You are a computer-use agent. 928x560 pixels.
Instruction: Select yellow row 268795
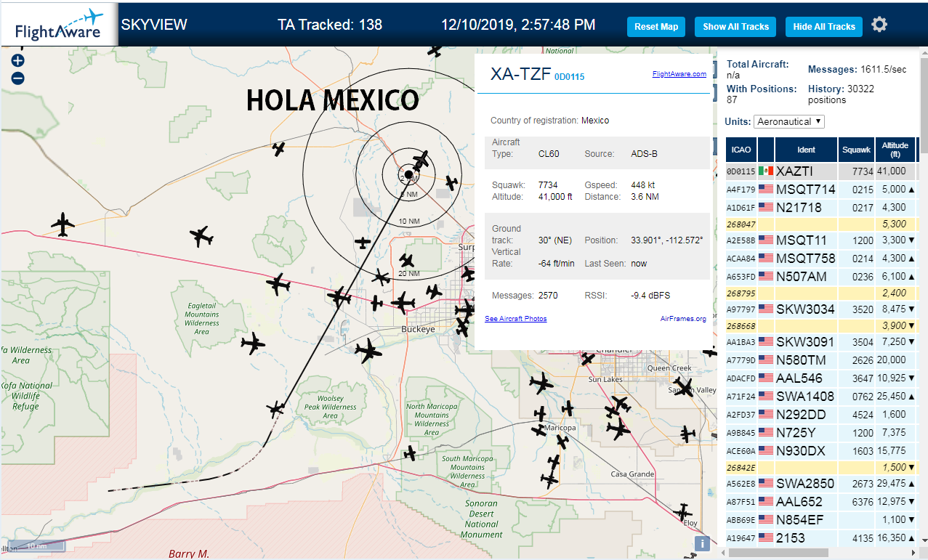(821, 293)
